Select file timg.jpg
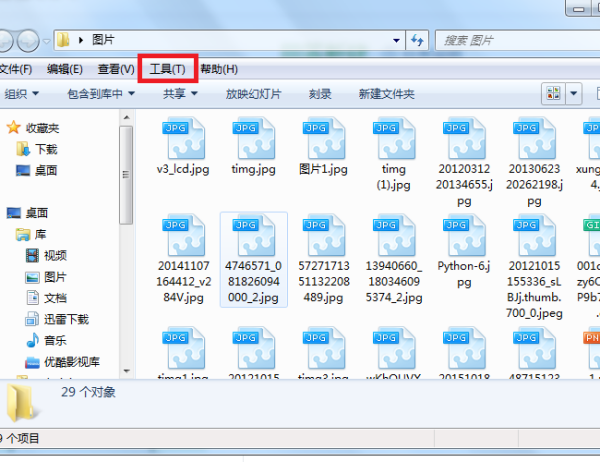This screenshot has height=462, width=600. pos(253,146)
